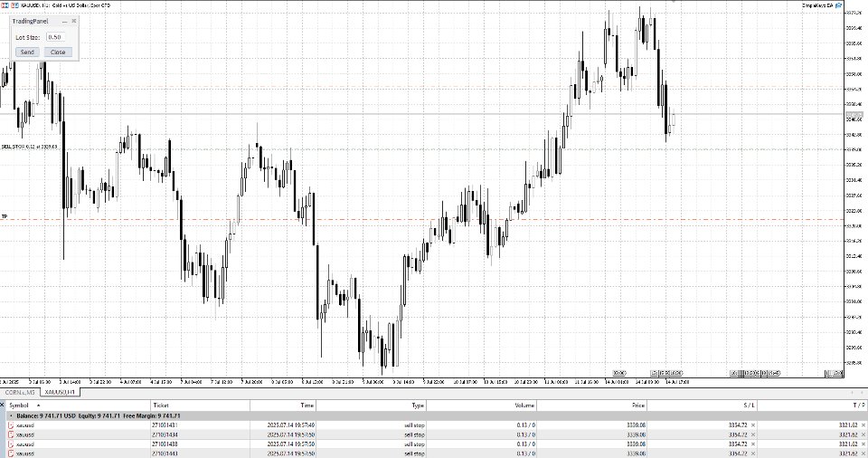This screenshot has height=458, width=868.
Task: Click the order icon for ticket 271081438
Action: [x=11, y=444]
